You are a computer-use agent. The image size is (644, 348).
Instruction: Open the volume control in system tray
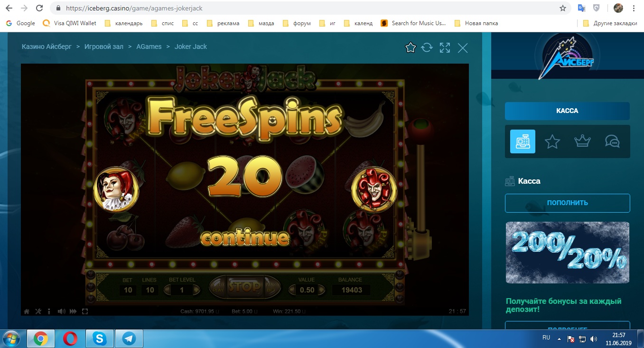pyautogui.click(x=593, y=339)
